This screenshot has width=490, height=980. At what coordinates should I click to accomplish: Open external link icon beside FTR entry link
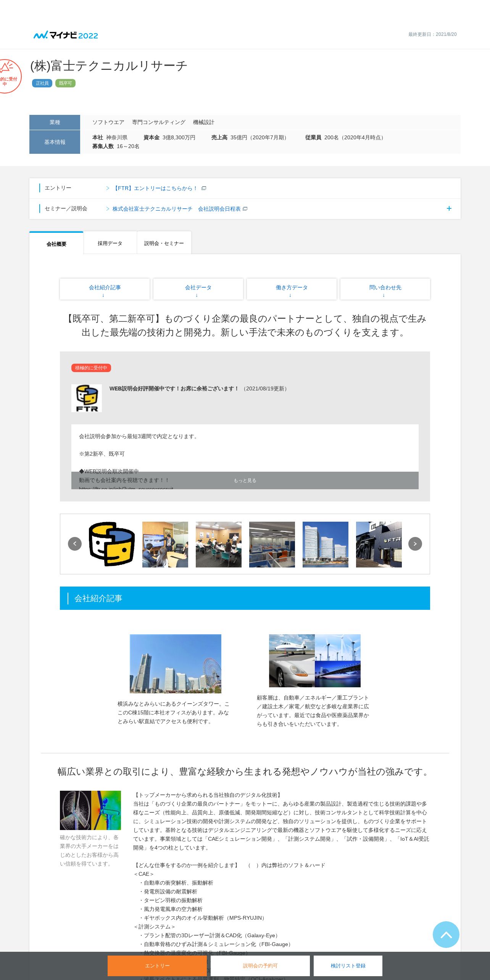[x=204, y=188]
